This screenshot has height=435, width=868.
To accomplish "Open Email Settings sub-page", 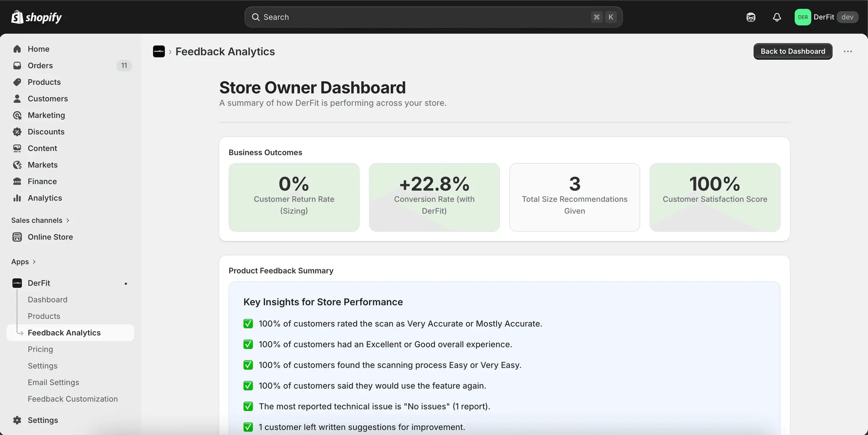I will [x=53, y=382].
